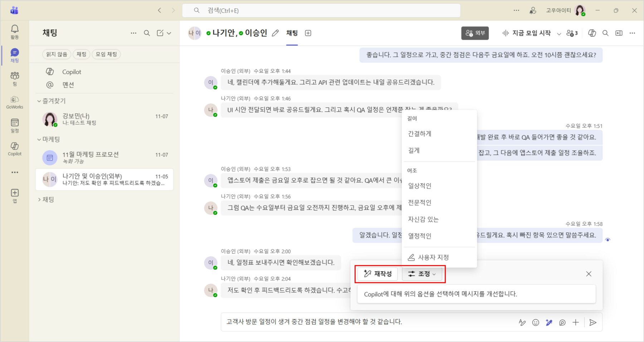The height and width of the screenshot is (342, 644).
Task: Click the Meet now (지금 모임 시작) button
Action: tap(527, 33)
